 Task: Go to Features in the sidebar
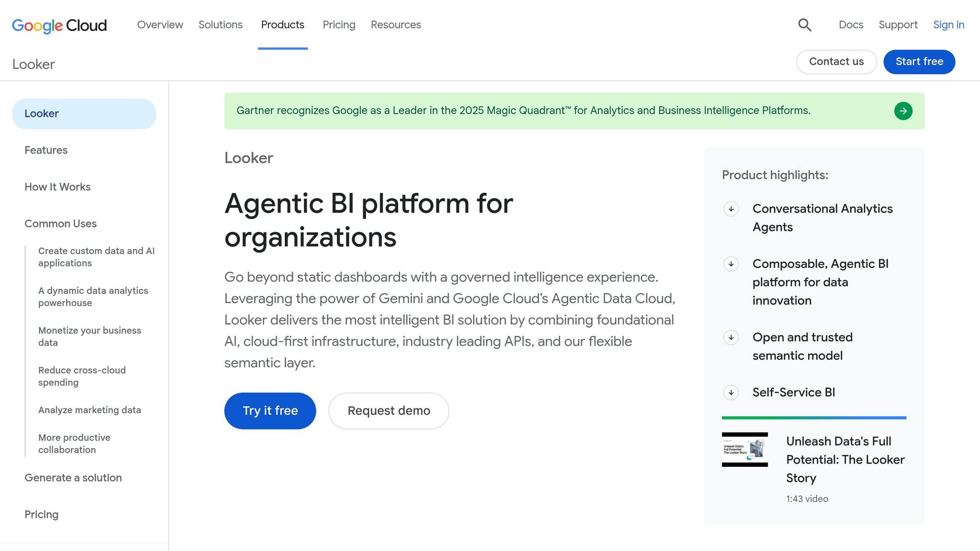click(x=46, y=150)
